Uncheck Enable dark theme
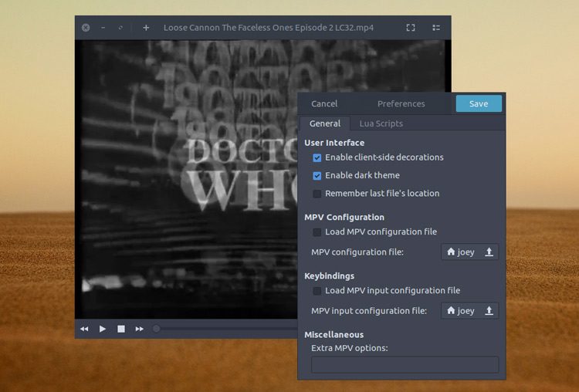This screenshot has width=579, height=392. click(317, 176)
